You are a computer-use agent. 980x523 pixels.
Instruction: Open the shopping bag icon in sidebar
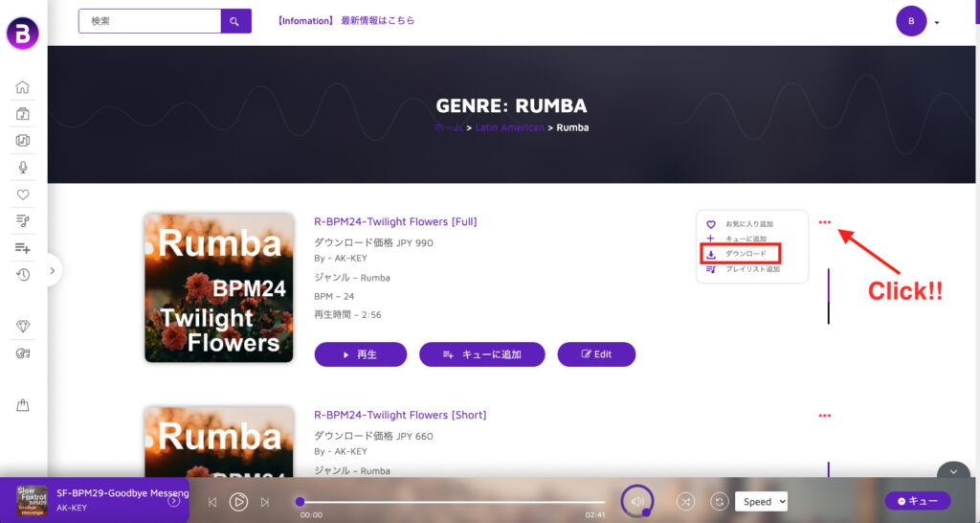click(23, 405)
